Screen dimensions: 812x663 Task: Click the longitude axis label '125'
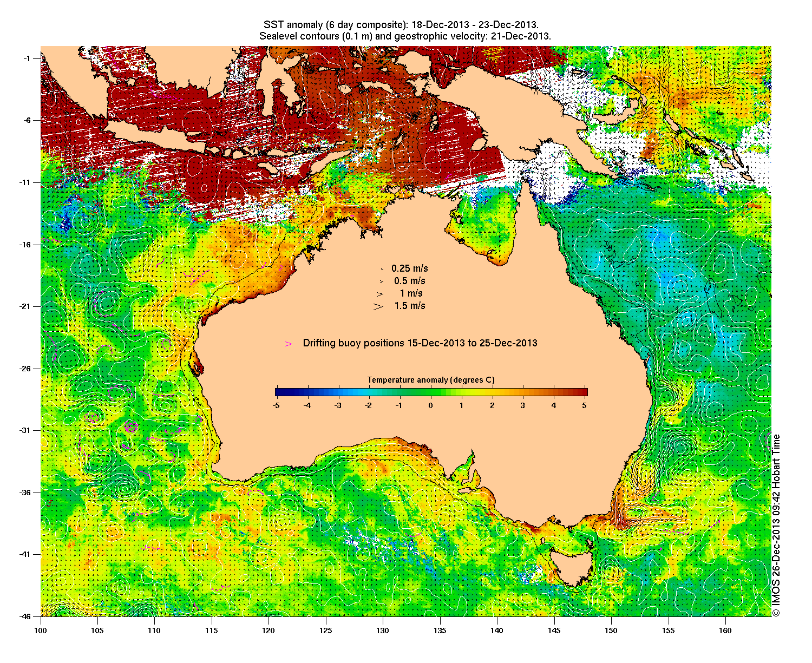pos(326,631)
